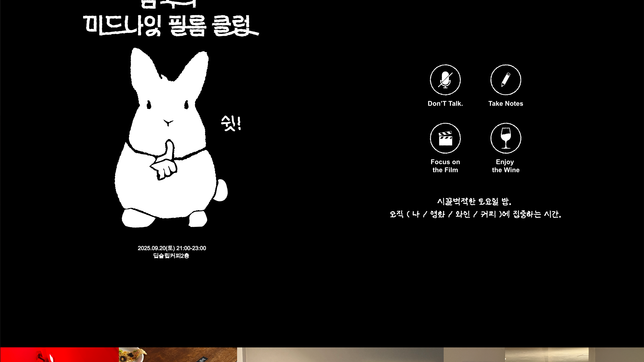Click the 2025.09.20 event date and time text
The image size is (644, 362).
172,248
